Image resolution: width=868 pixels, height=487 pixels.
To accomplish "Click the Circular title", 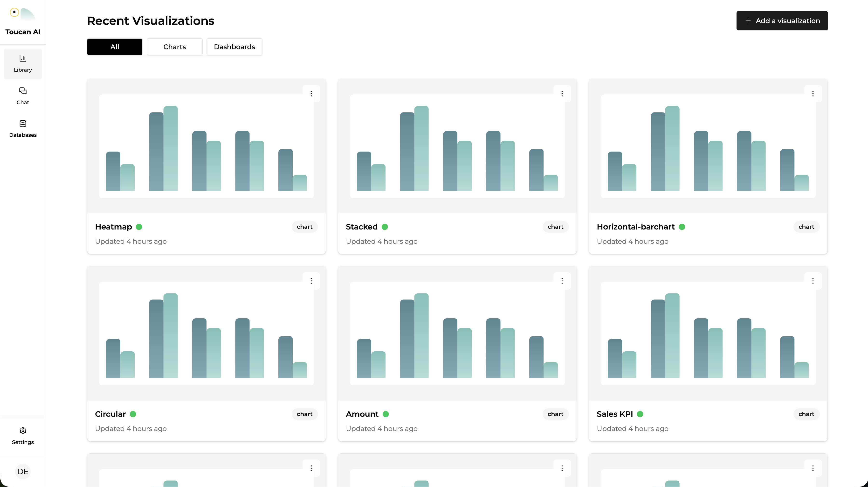I will point(110,414).
